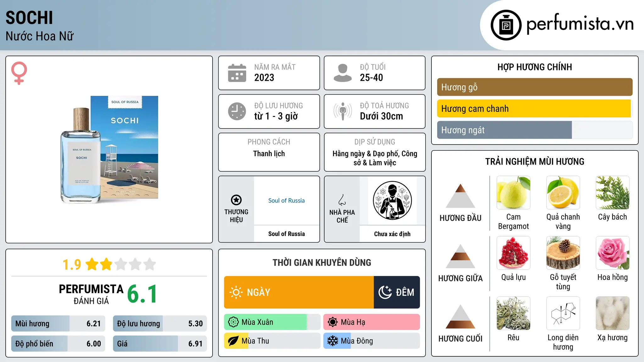Click the Chưa xác định perfumer label
The image size is (644, 362).
point(392,234)
